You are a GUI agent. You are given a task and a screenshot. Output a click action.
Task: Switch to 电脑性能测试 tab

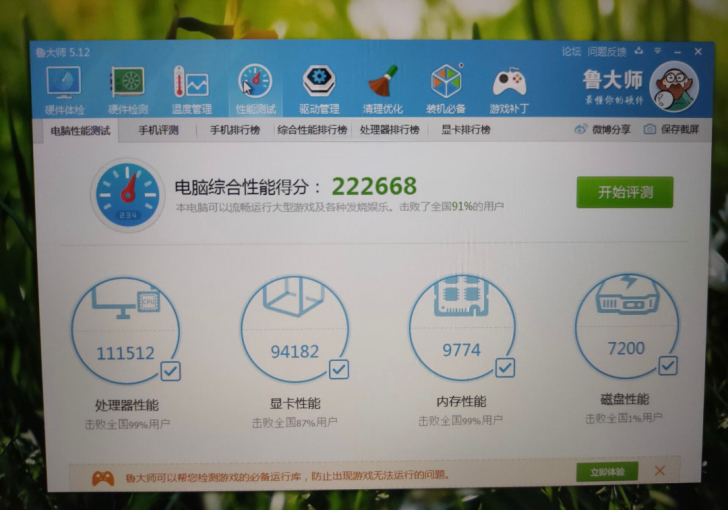[x=80, y=131]
